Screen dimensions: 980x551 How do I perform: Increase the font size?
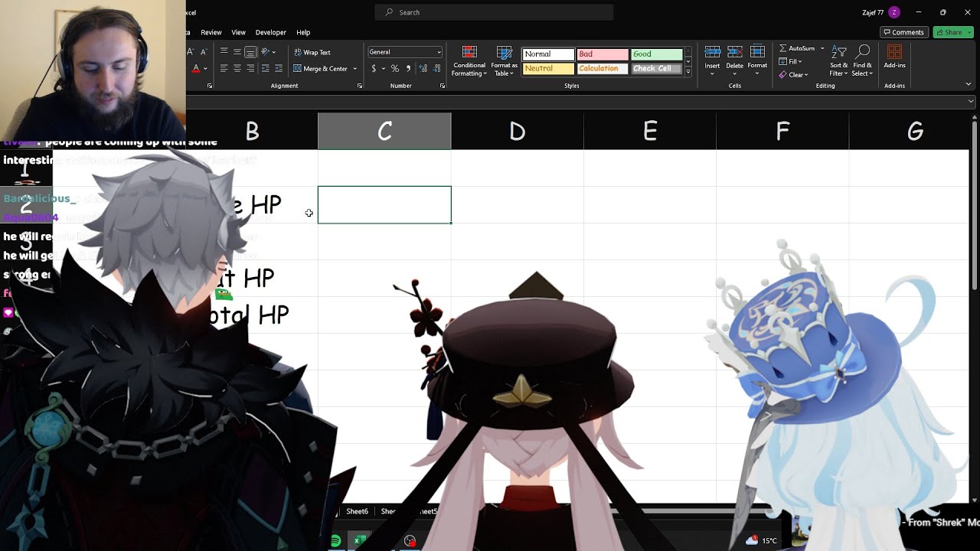coord(191,52)
